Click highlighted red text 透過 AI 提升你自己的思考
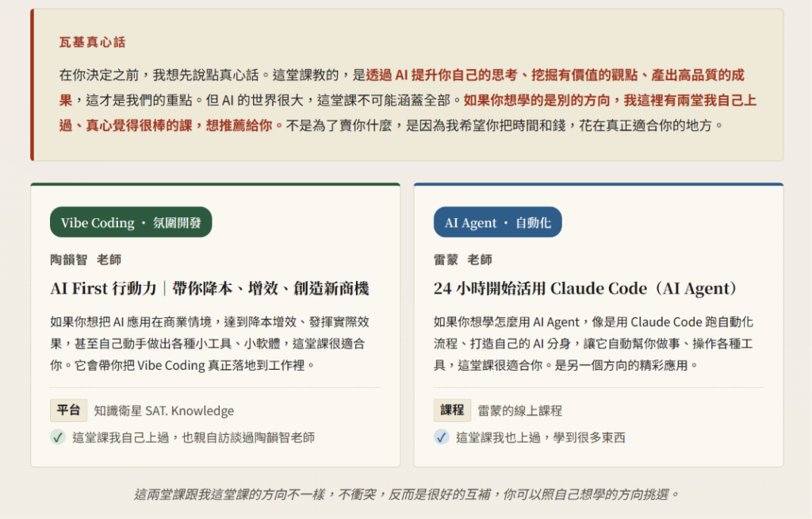This screenshot has height=519, width=812. [442, 75]
